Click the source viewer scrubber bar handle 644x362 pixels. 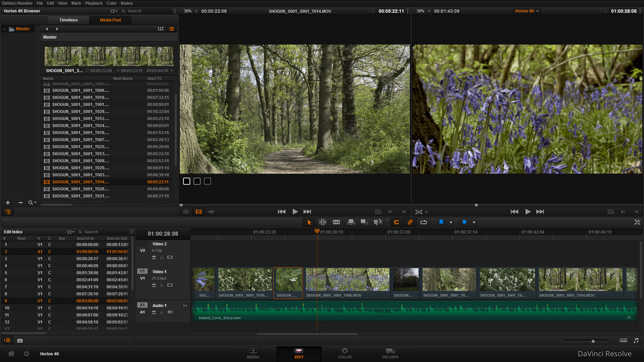[181, 205]
